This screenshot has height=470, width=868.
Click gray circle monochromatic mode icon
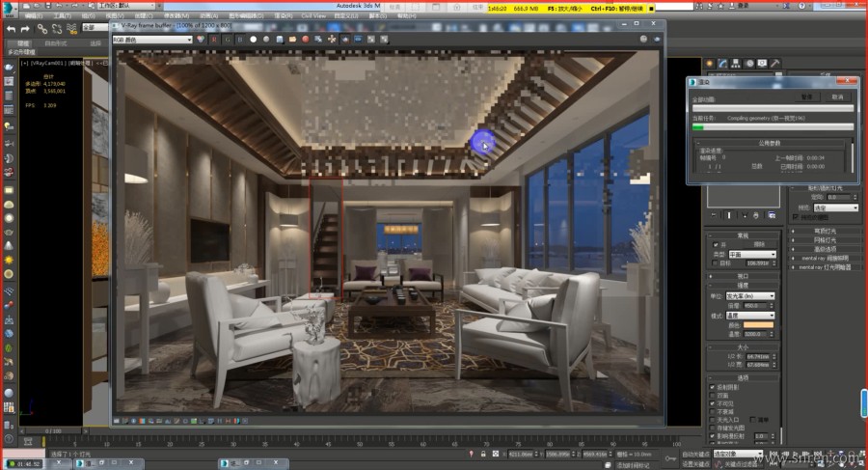[266, 40]
